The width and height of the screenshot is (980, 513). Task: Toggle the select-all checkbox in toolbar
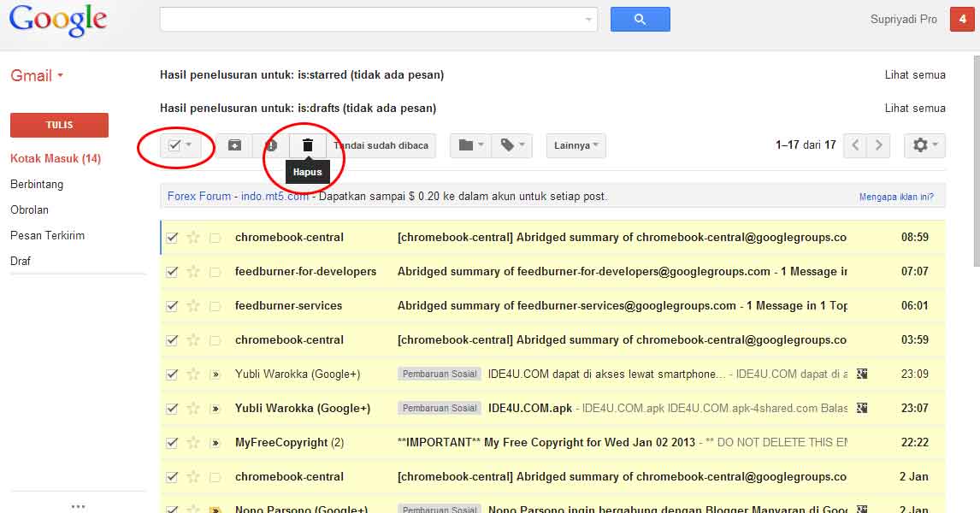click(174, 145)
